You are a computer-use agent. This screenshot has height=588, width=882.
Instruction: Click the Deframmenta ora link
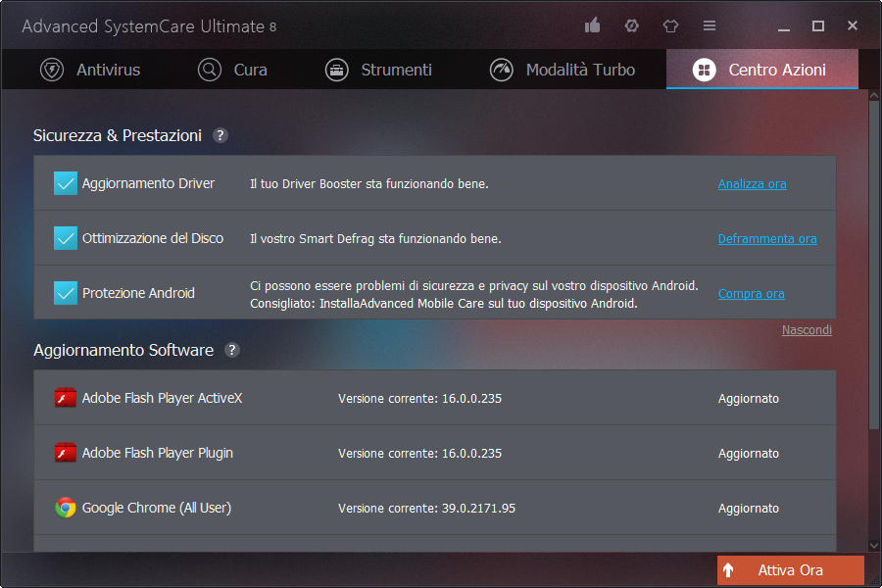tap(766, 239)
